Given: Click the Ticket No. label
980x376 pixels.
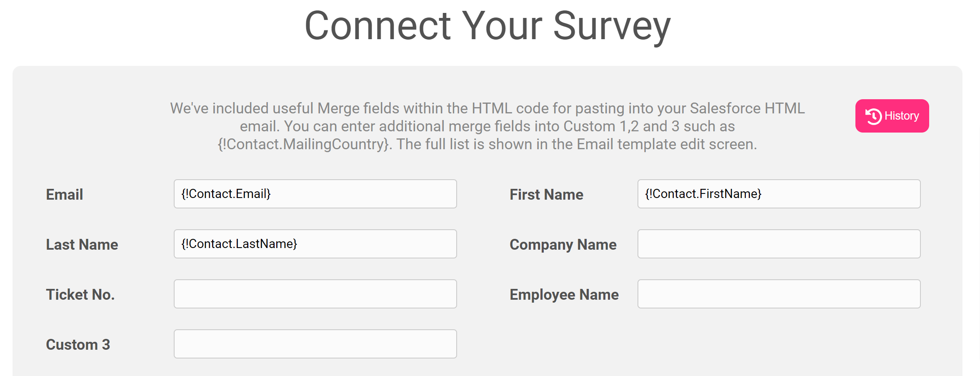Looking at the screenshot, I should [x=80, y=295].
